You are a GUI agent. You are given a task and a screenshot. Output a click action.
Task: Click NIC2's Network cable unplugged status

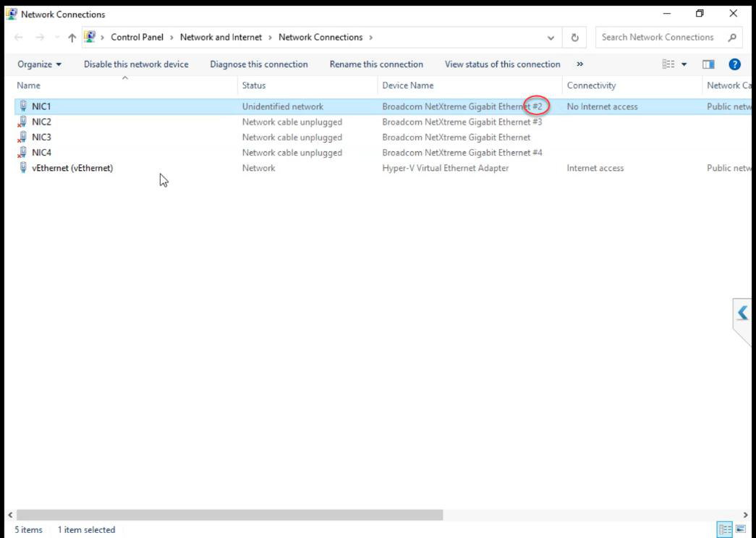tap(292, 122)
